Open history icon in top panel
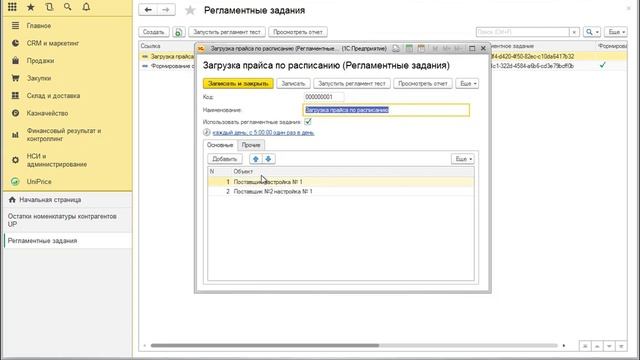This screenshot has height=360, width=640. pyautogui.click(x=49, y=7)
